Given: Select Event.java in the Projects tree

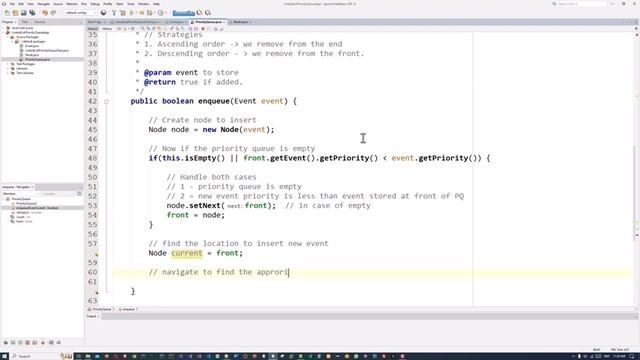Looking at the screenshot, I should pos(32,46).
